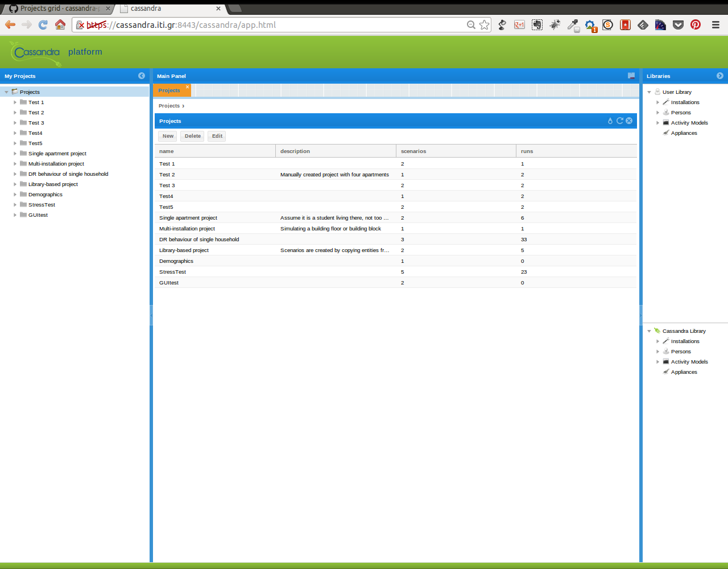Close the Projects grid panel
Screen dimensions: 728x569
coord(629,121)
